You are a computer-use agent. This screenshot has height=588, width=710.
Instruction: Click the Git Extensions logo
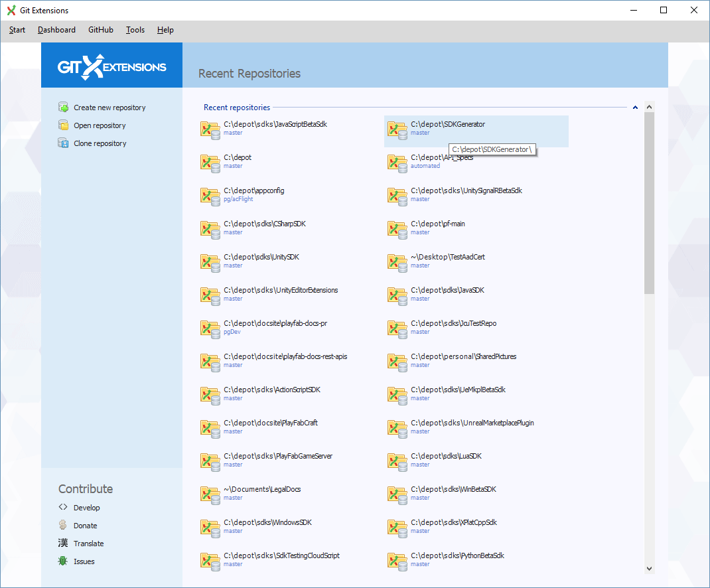click(x=111, y=64)
